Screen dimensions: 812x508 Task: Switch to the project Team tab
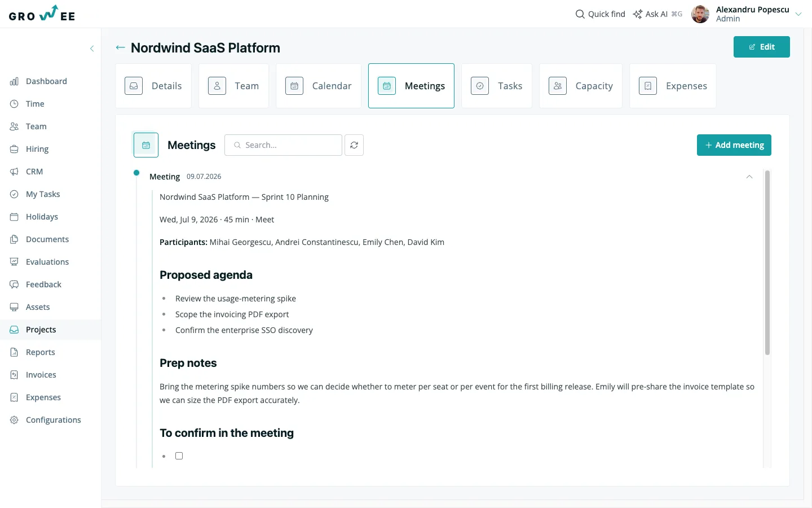[x=233, y=86]
